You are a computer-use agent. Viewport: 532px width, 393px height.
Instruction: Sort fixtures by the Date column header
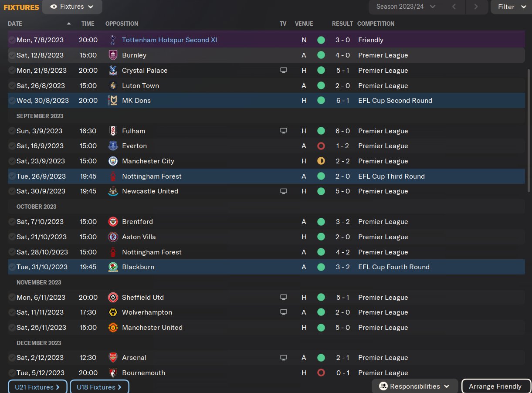click(15, 24)
